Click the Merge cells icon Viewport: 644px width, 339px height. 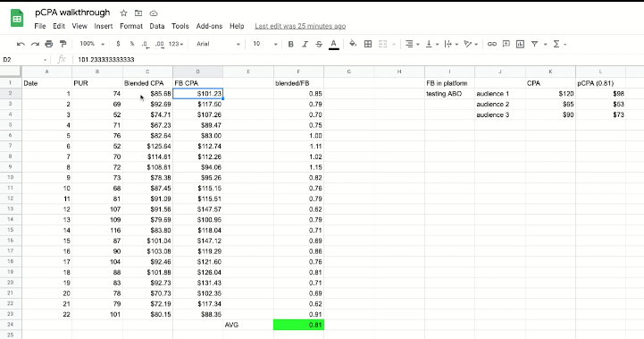coord(382,44)
